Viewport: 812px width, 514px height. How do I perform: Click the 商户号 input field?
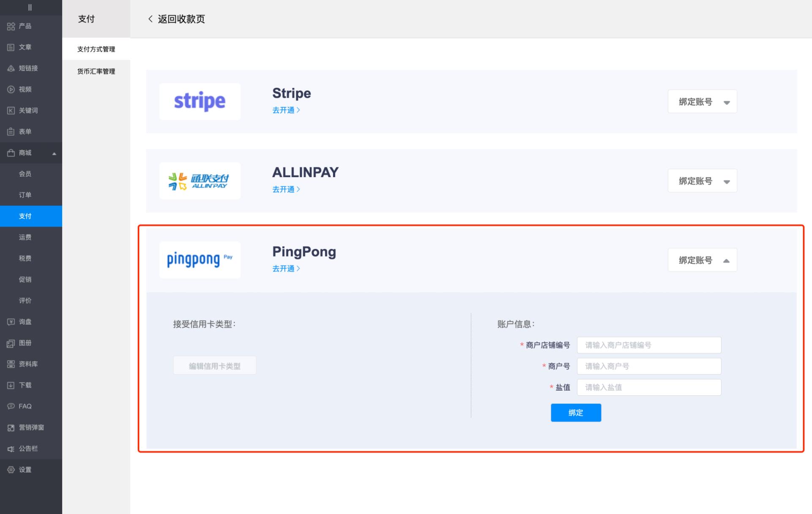pos(649,366)
